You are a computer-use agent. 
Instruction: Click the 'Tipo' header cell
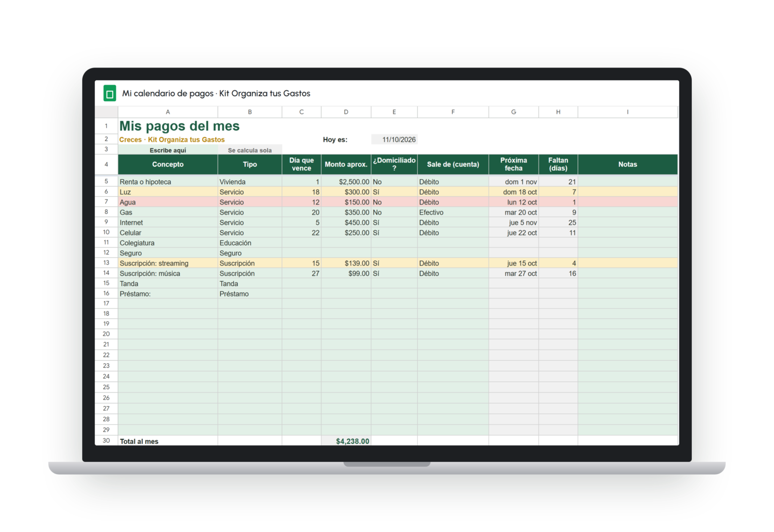250,164
